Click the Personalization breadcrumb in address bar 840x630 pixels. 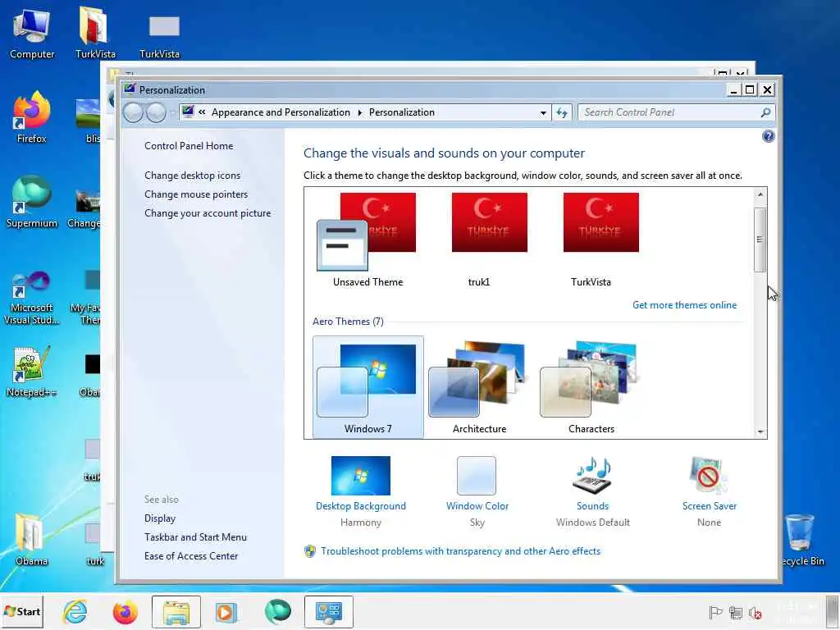402,112
